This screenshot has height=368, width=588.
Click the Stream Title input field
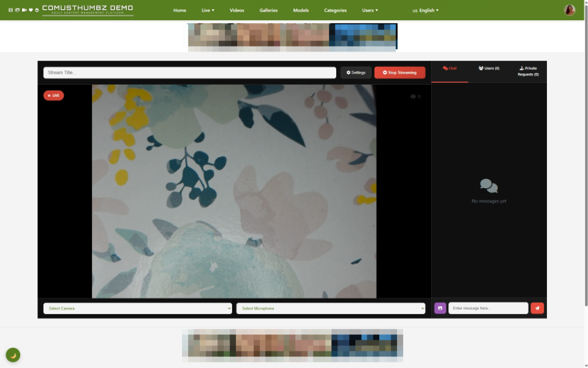190,72
